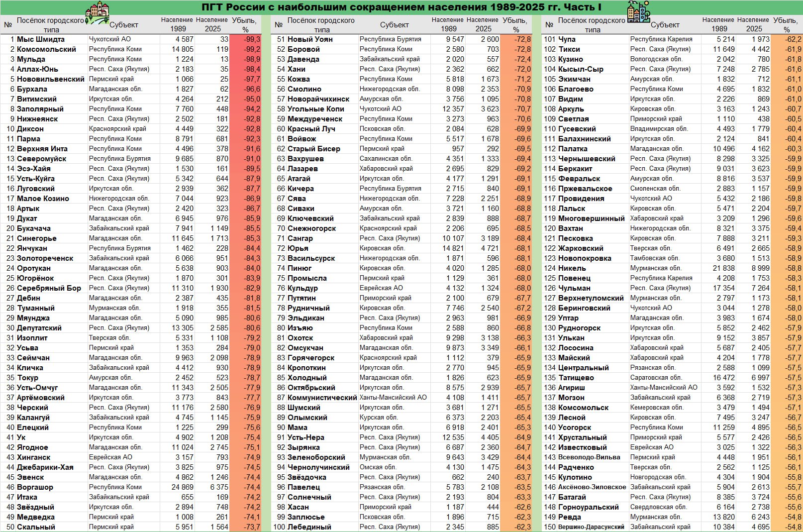Select the Чукотский АО cell for Мыс Шмидта

click(x=110, y=39)
